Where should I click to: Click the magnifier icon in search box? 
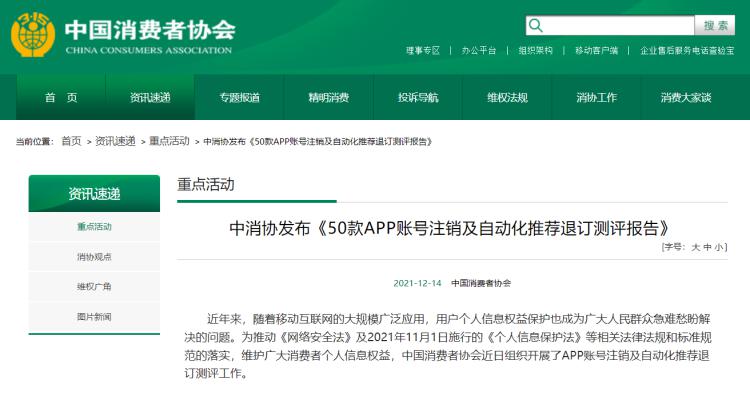[536, 25]
